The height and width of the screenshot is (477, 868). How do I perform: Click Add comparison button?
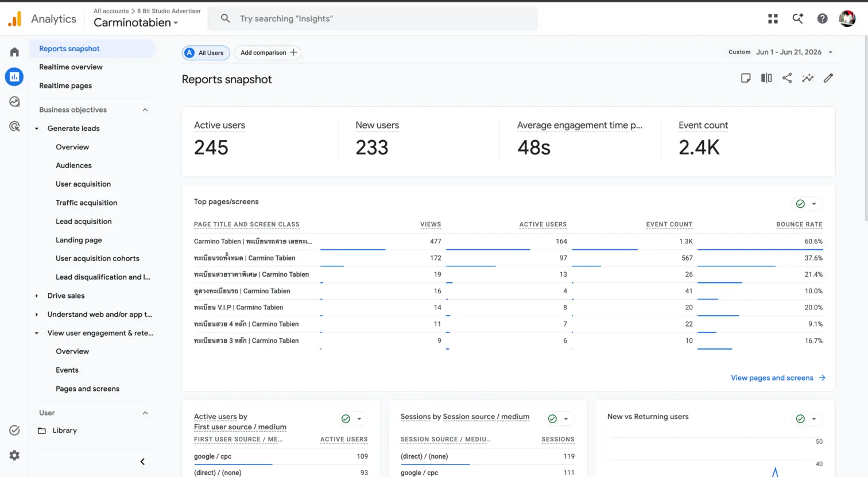coord(268,53)
